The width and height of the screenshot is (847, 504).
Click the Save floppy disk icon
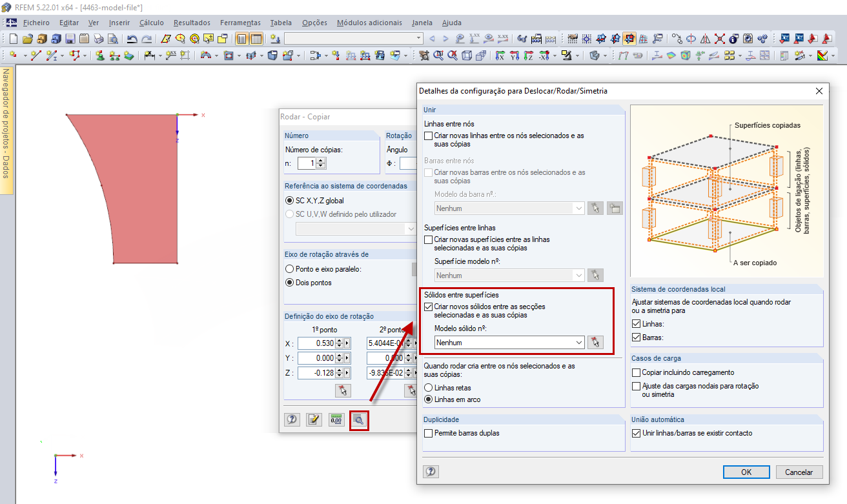click(x=70, y=39)
